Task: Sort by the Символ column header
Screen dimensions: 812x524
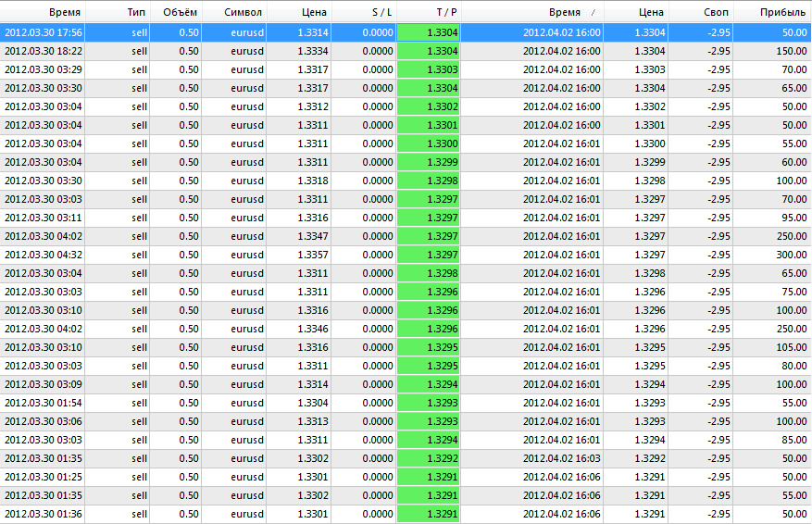Action: click(x=234, y=12)
